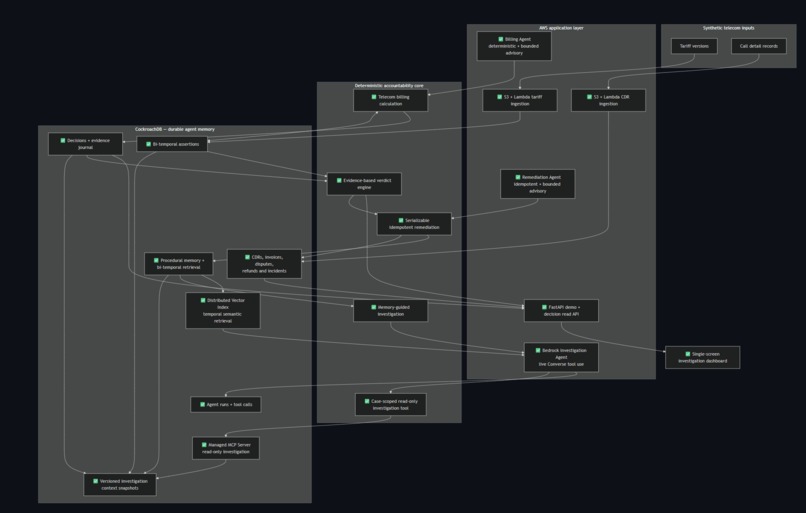Click the check icon in Case-scoped read-only investigation tool
This screenshot has width=806, height=513.
367,401
